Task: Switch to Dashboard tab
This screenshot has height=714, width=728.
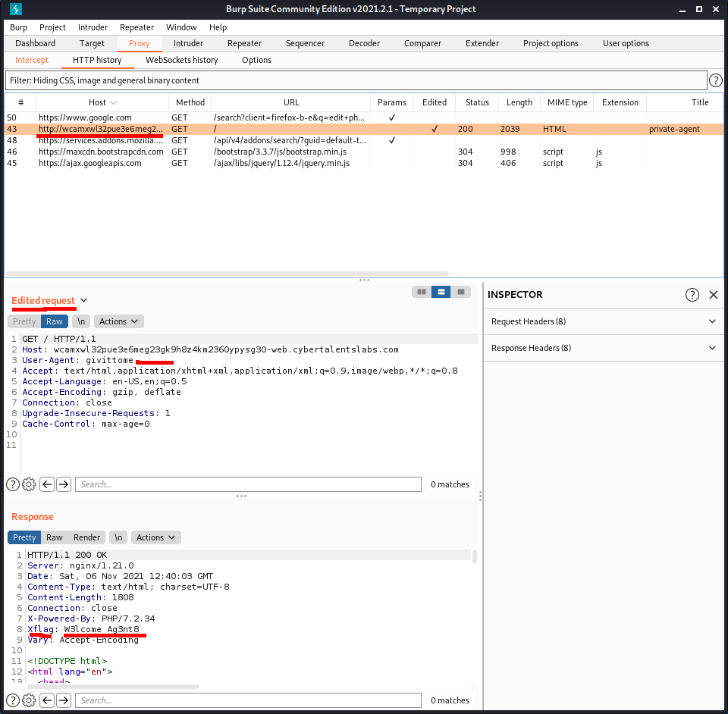Action: pos(36,43)
